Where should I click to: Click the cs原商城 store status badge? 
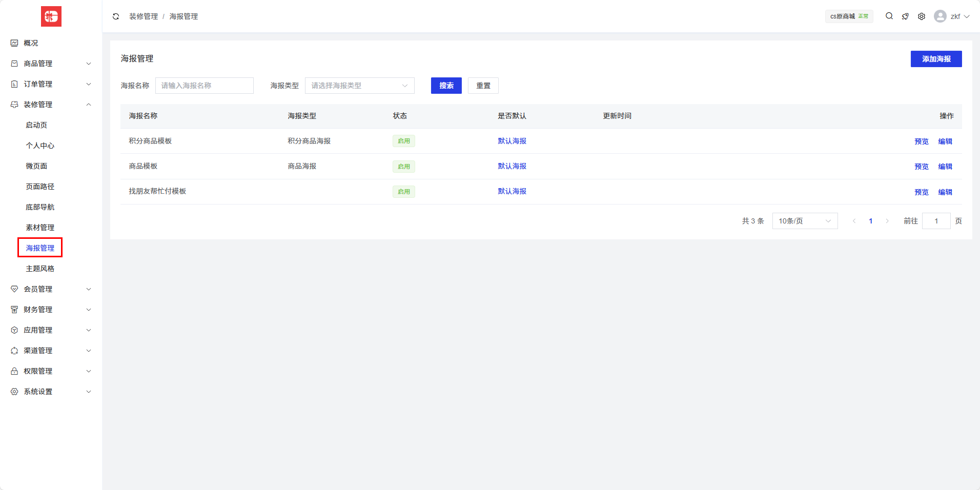[x=849, y=16]
